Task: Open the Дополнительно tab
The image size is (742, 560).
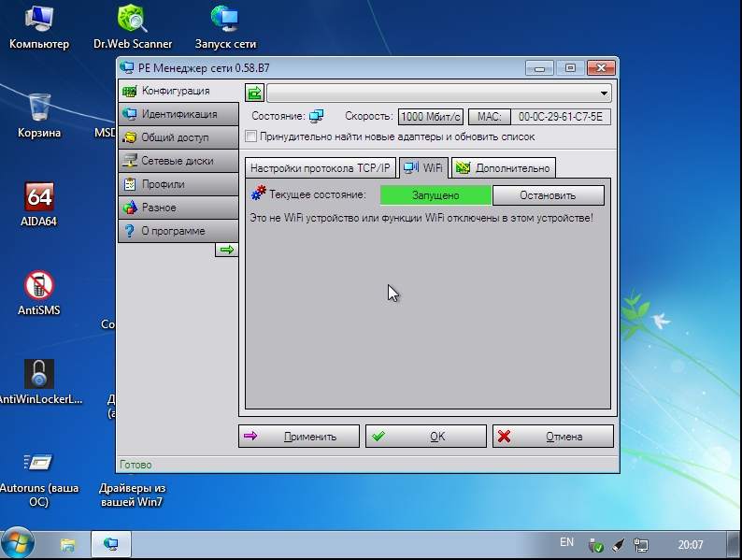Action: 504,168
